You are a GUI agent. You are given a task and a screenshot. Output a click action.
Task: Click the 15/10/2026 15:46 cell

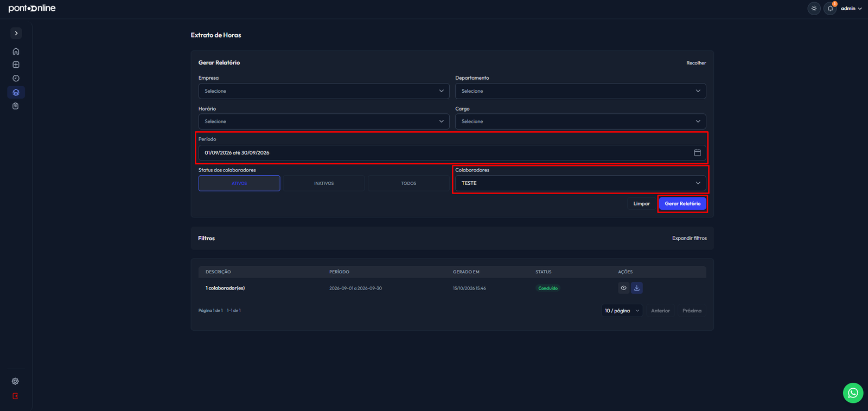pos(469,288)
